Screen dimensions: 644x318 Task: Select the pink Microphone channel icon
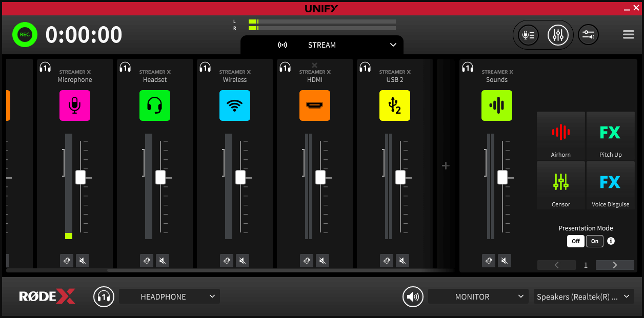coord(75,105)
